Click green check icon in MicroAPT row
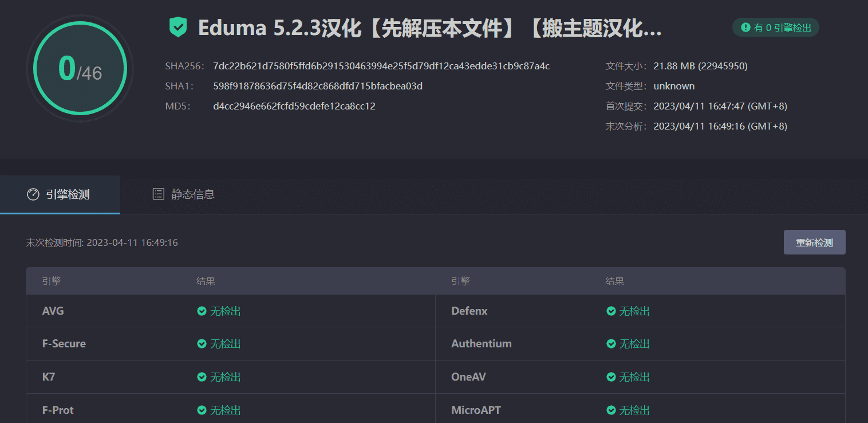 pos(611,410)
